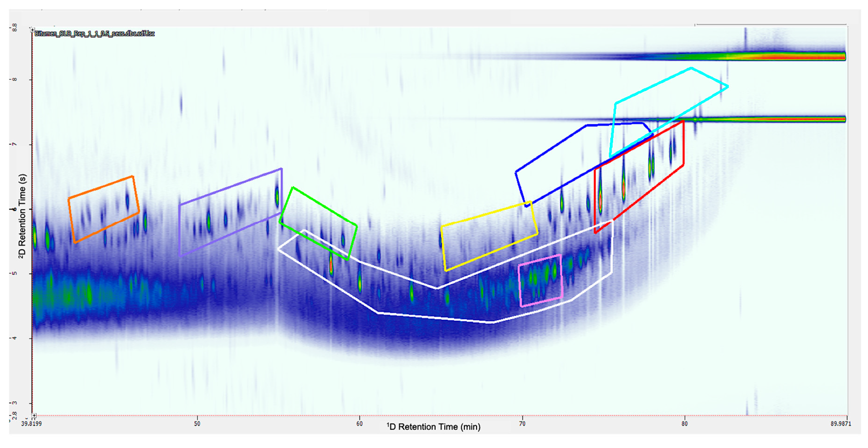Select the orange polygon region outline

click(x=101, y=187)
